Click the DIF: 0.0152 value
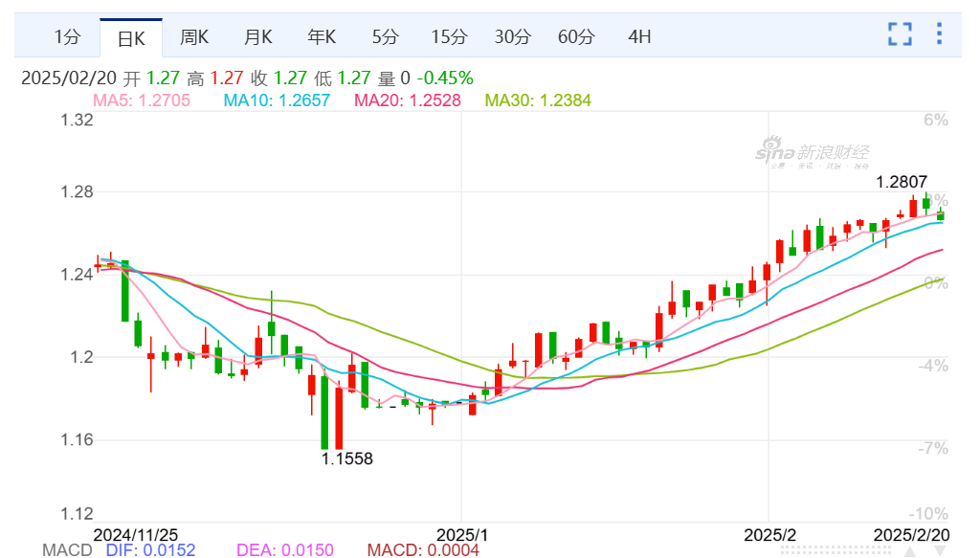The height and width of the screenshot is (558, 980). pyautogui.click(x=150, y=550)
